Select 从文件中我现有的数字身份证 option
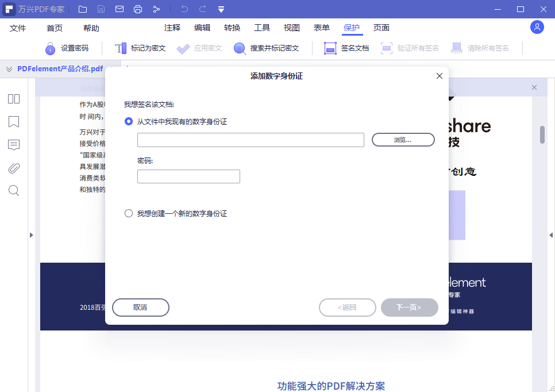Image resolution: width=555 pixels, height=392 pixels. pyautogui.click(x=128, y=121)
